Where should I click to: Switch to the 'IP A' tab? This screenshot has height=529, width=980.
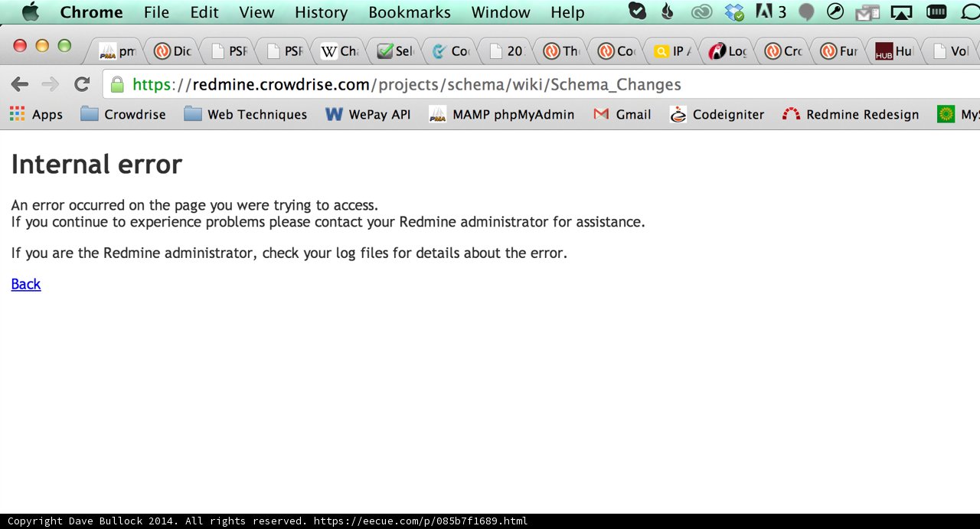(673, 51)
